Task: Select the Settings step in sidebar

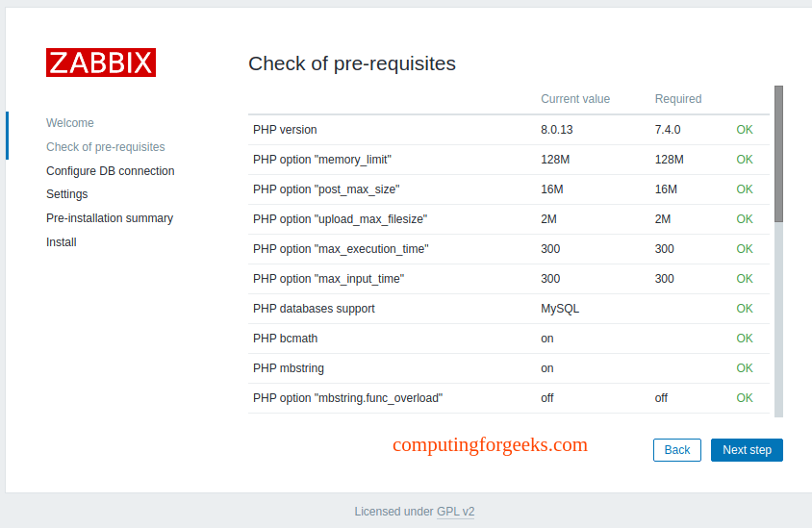Action: coord(66,194)
